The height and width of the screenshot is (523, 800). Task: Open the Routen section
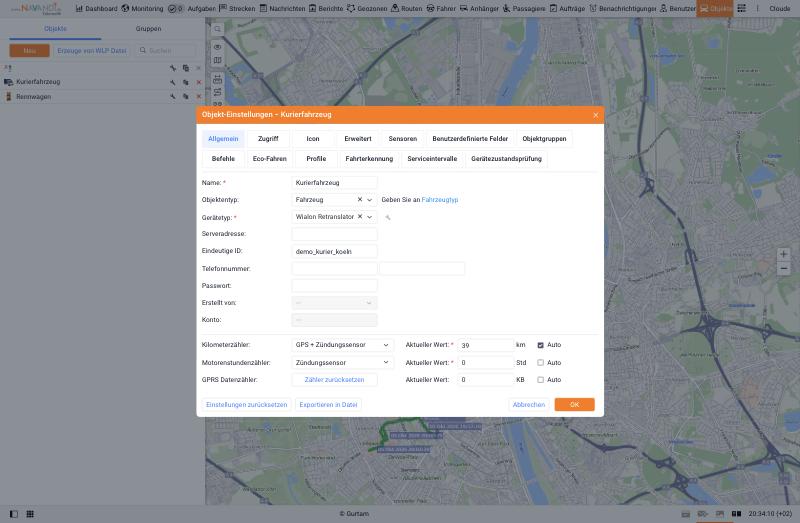[407, 9]
